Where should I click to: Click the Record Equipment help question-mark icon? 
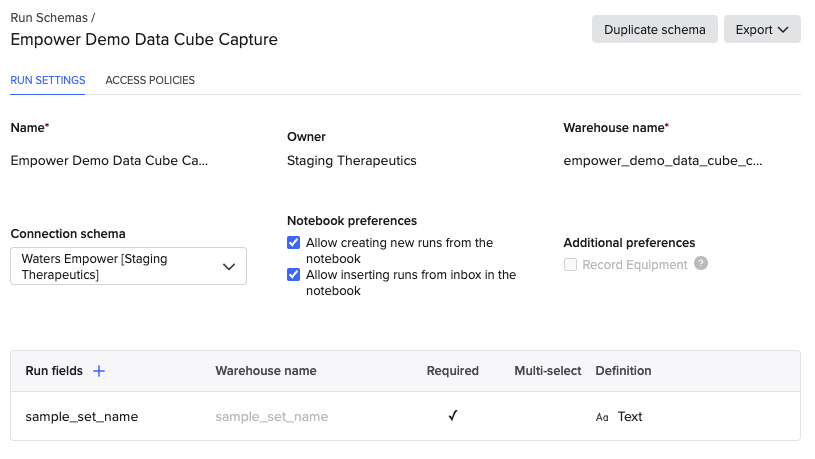[x=701, y=264]
